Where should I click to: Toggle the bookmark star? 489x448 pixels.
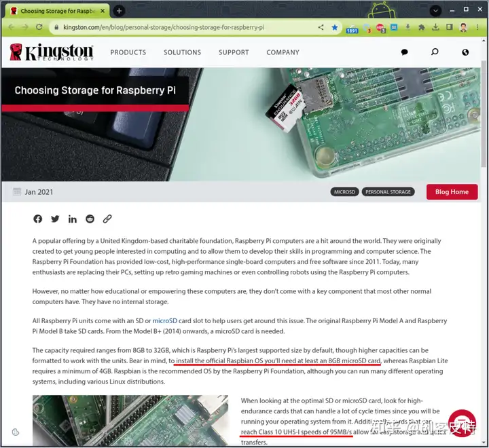335,27
